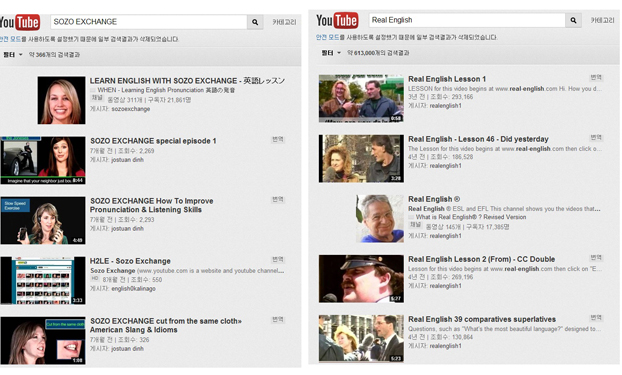622x375 pixels.
Task: Click translate button for special episode 1
Action: [278, 139]
